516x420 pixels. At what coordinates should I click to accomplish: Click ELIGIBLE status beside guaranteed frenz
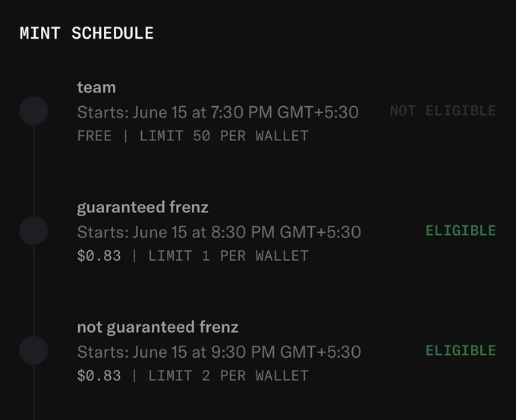pyautogui.click(x=461, y=230)
